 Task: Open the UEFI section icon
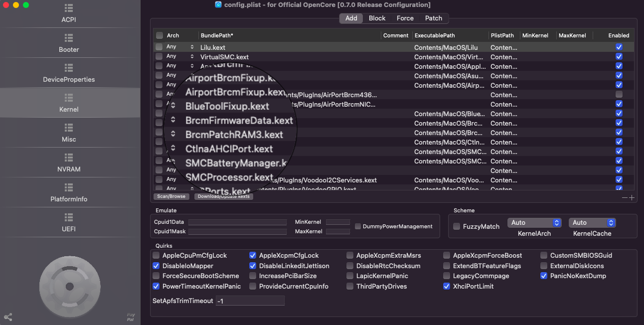pos(69,218)
